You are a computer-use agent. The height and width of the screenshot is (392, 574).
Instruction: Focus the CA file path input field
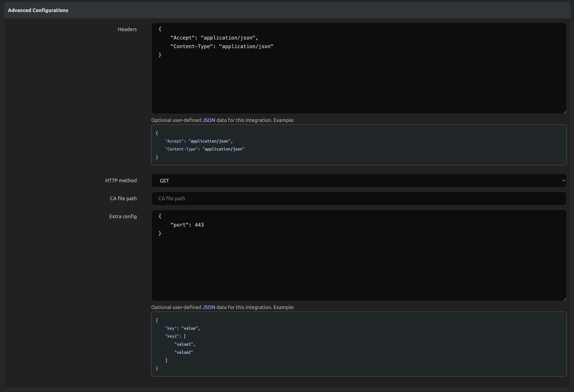pos(358,199)
